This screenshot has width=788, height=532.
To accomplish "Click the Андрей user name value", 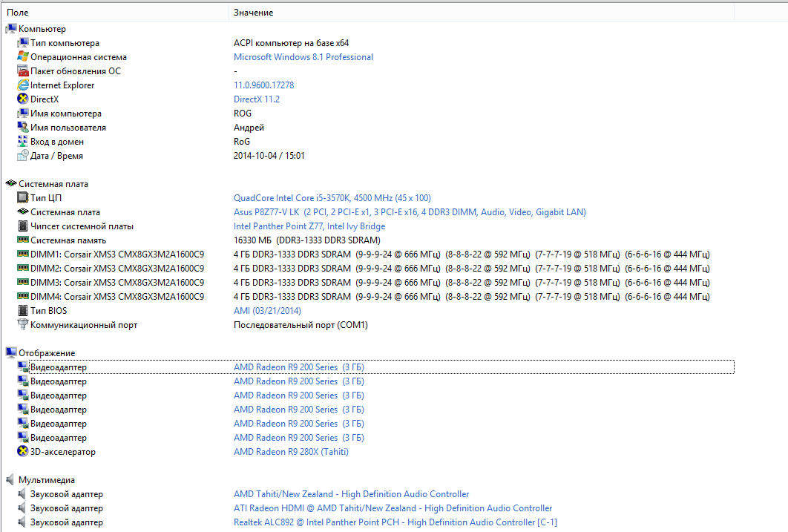I will pos(249,127).
